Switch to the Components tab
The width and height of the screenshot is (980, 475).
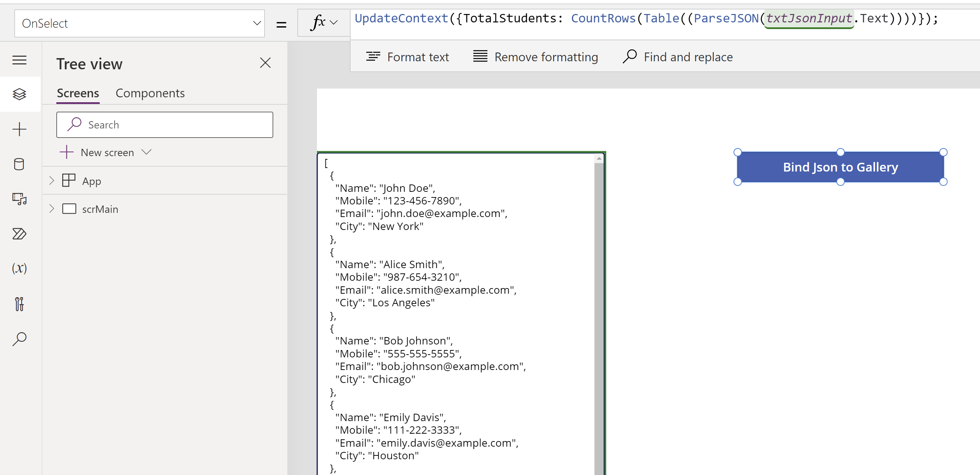150,93
